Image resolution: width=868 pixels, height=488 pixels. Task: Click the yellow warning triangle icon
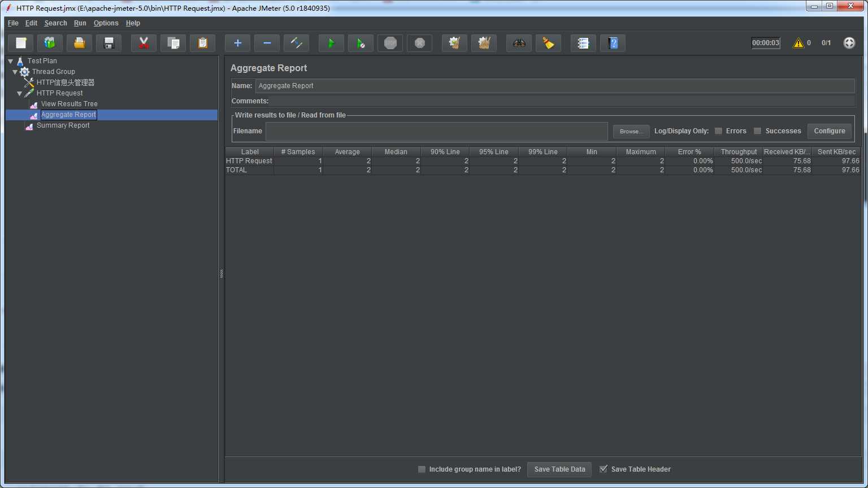(798, 43)
